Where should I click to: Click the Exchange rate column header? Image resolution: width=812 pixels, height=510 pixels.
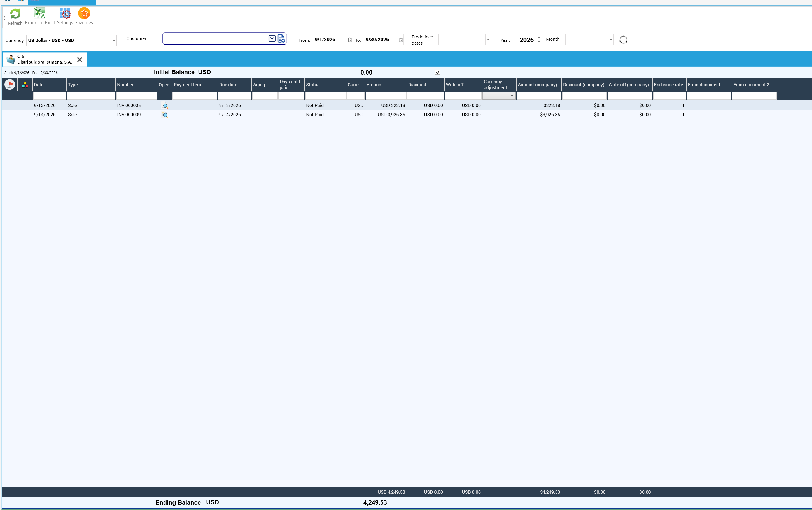click(x=669, y=84)
